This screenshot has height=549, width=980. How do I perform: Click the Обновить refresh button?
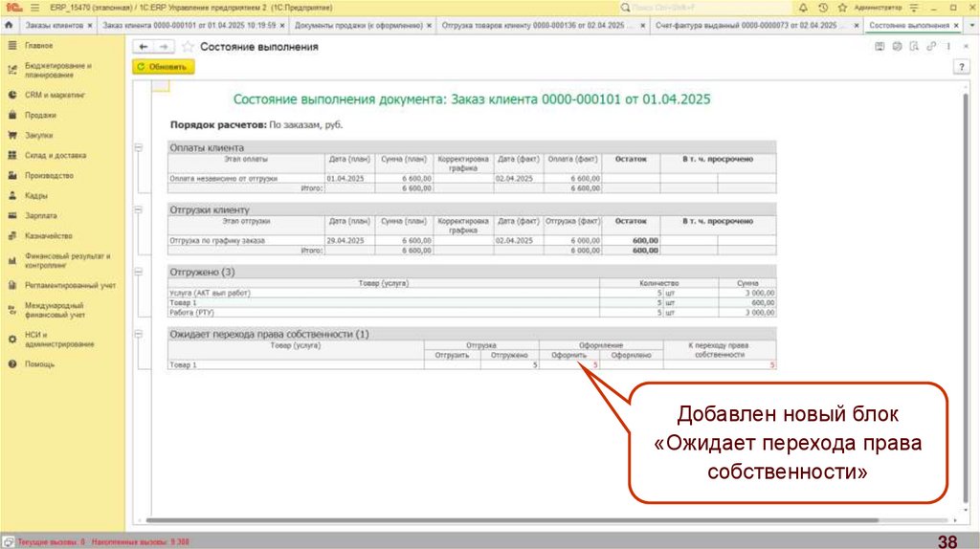coord(163,67)
